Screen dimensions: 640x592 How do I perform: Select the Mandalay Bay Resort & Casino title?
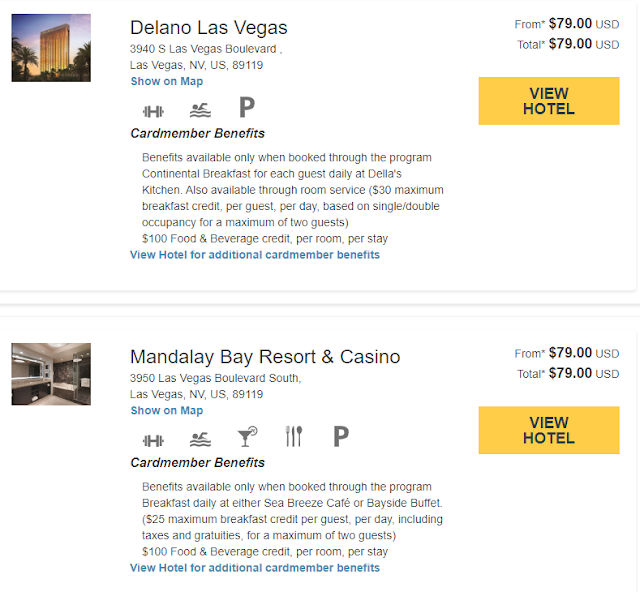pos(265,357)
